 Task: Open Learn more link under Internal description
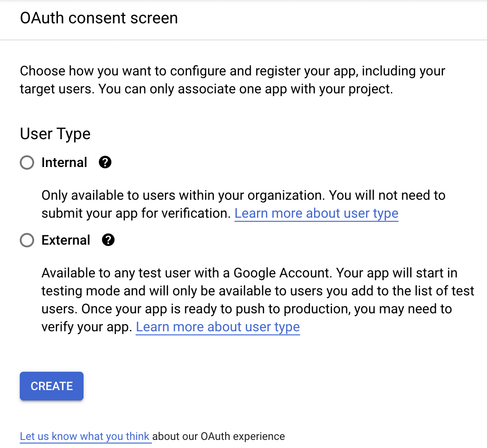316,213
